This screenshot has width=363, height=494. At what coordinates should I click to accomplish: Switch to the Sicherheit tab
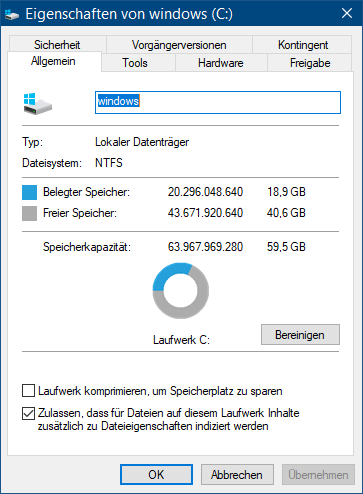57,44
